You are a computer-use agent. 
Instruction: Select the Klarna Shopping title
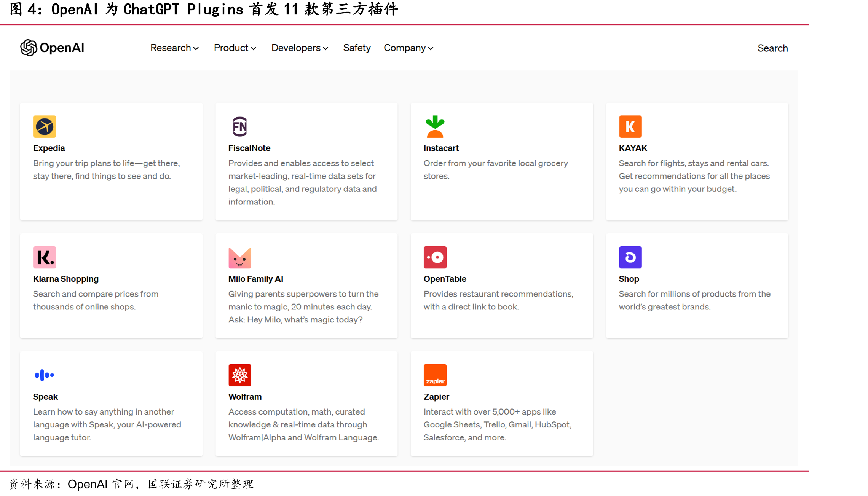click(65, 279)
